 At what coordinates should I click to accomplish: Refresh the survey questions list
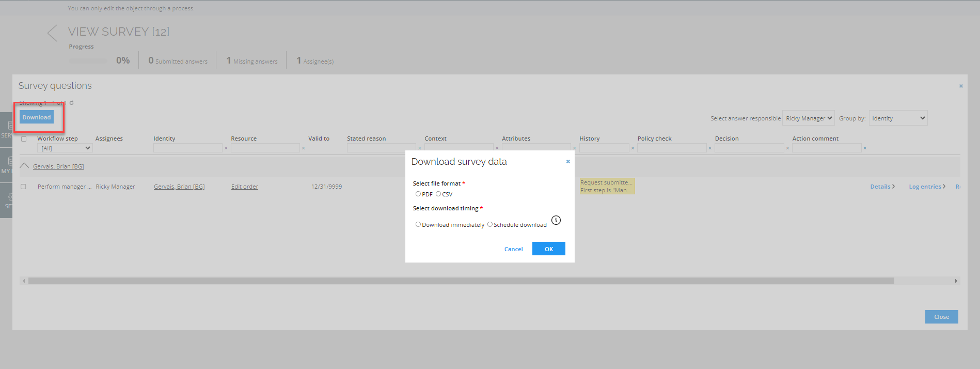click(71, 102)
